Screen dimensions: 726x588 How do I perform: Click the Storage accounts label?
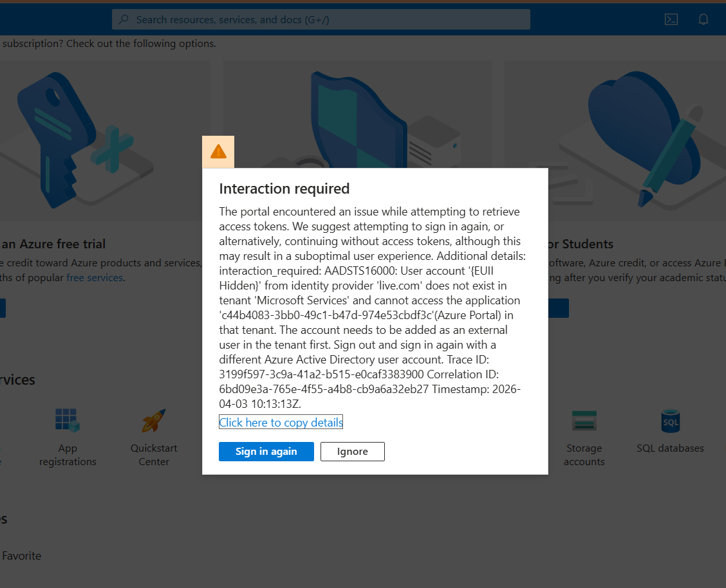tap(584, 455)
